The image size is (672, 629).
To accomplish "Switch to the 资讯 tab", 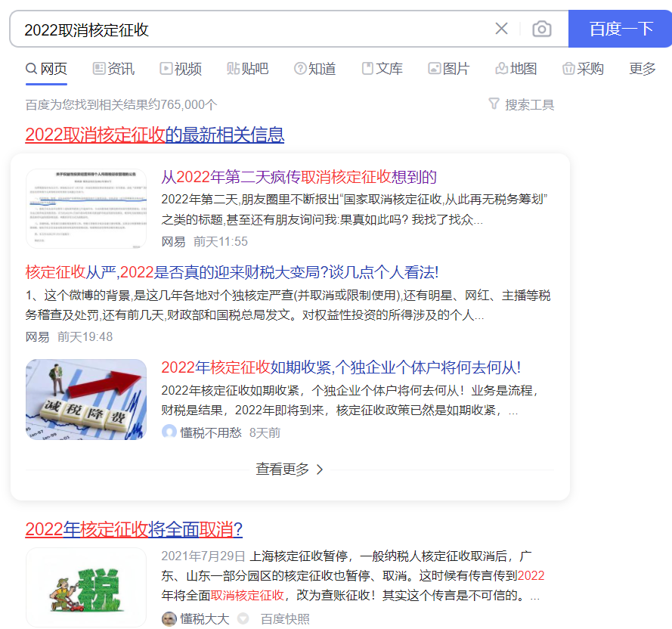I will tap(113, 69).
